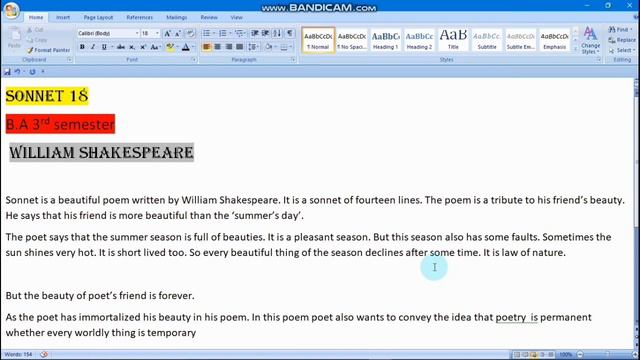
Task: Go to the Mailings tab
Action: 176,18
